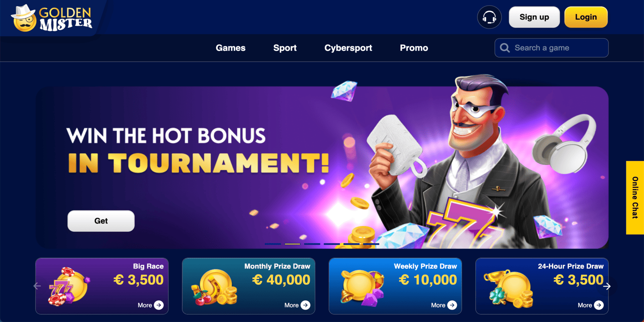
Task: Open the Online Chat side tab
Action: pos(635,198)
